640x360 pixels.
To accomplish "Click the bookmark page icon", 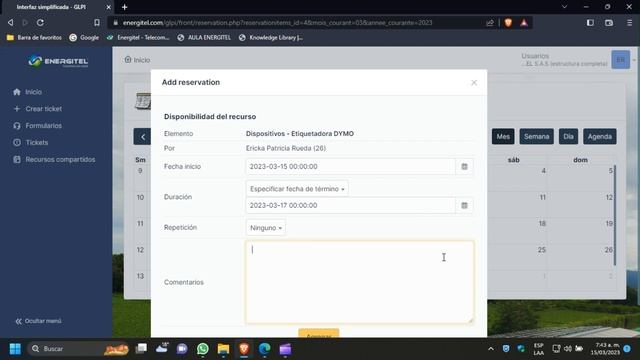I will point(97,23).
